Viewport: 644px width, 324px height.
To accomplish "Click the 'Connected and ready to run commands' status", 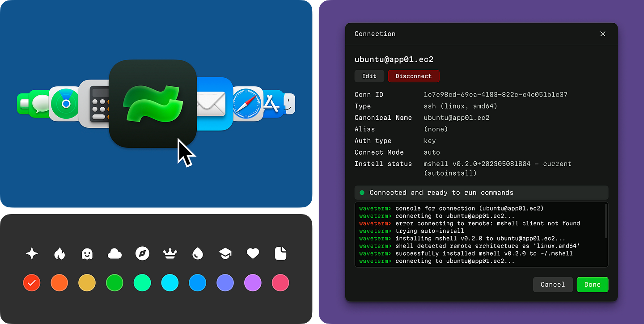I will [481, 193].
